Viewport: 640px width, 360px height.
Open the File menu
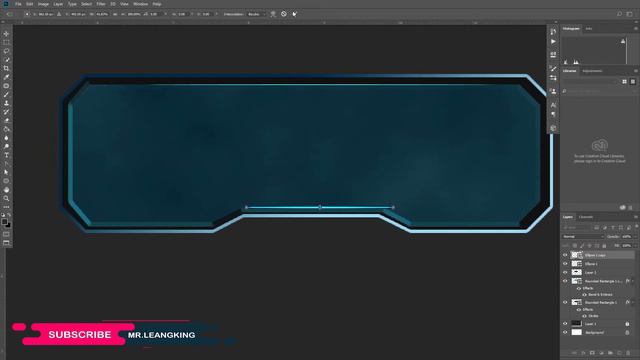tap(18, 4)
